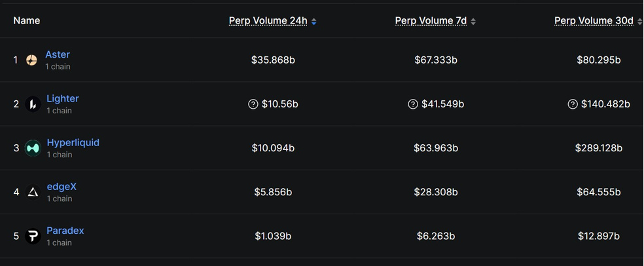
Task: Click question mark icon beside Lighter $140.482b
Action: pyautogui.click(x=573, y=104)
